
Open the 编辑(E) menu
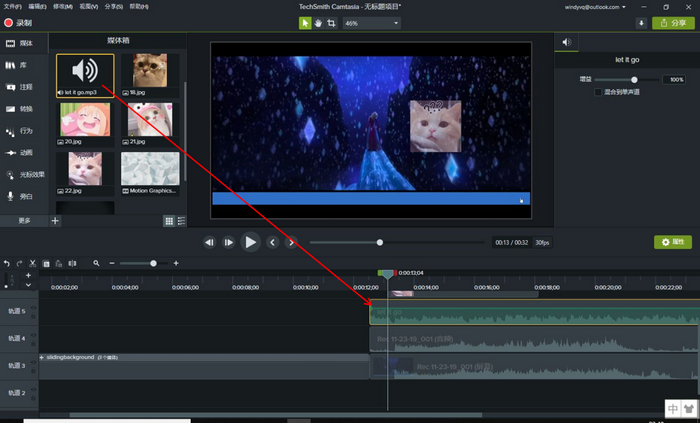pos(38,7)
